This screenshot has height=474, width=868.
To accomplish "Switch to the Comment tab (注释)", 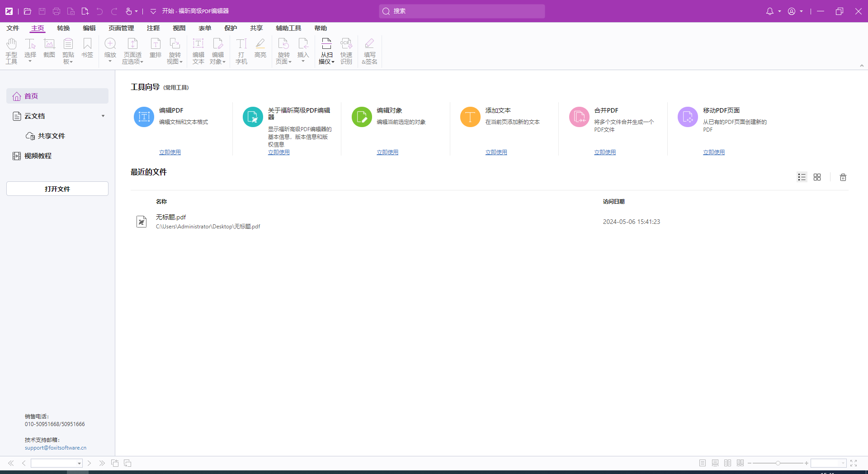I will point(153,28).
